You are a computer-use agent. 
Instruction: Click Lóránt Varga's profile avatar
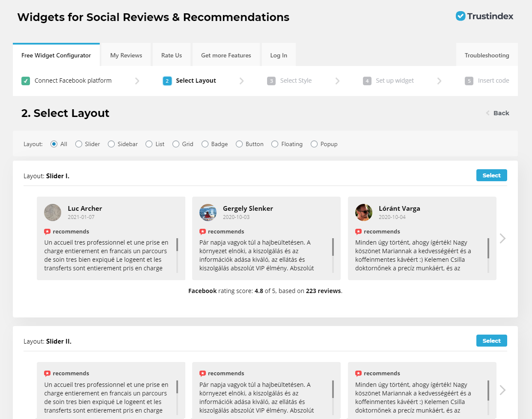364,212
